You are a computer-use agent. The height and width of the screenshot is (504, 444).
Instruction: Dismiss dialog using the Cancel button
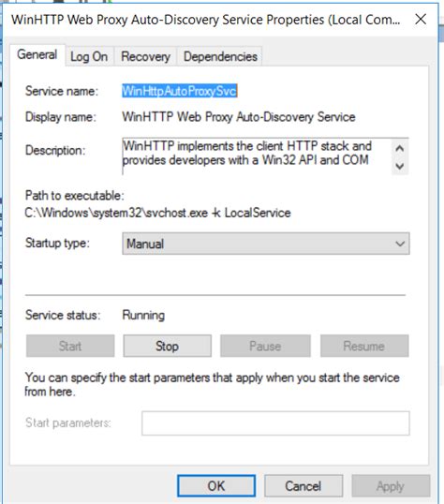303,486
